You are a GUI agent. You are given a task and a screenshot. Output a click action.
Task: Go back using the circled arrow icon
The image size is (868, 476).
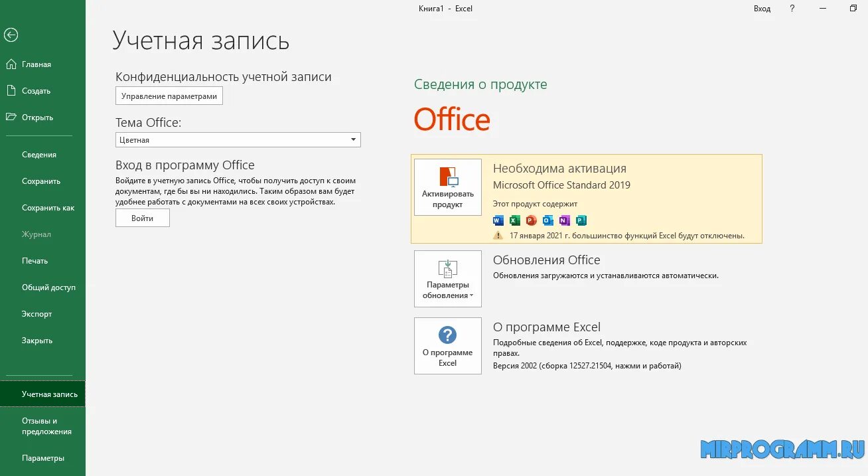pyautogui.click(x=11, y=35)
